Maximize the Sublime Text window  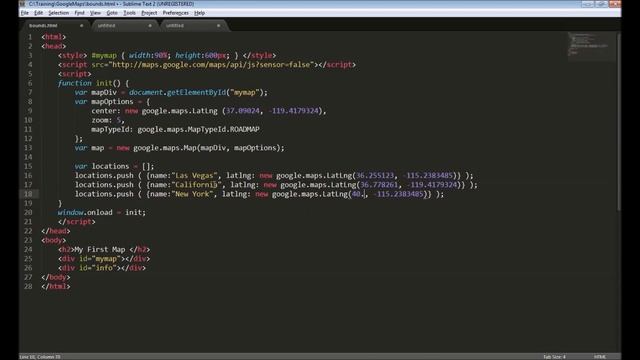(601, 4)
